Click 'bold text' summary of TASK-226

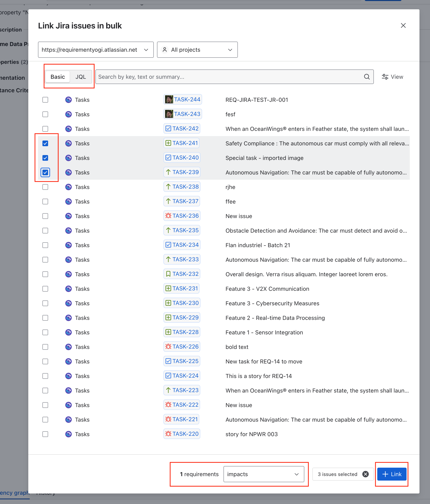(x=237, y=347)
